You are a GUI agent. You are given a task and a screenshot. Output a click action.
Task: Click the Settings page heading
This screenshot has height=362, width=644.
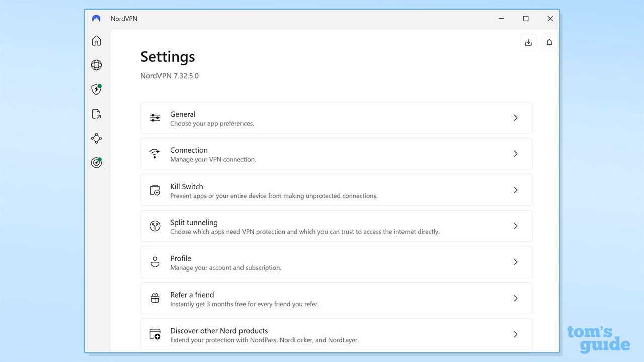click(168, 57)
